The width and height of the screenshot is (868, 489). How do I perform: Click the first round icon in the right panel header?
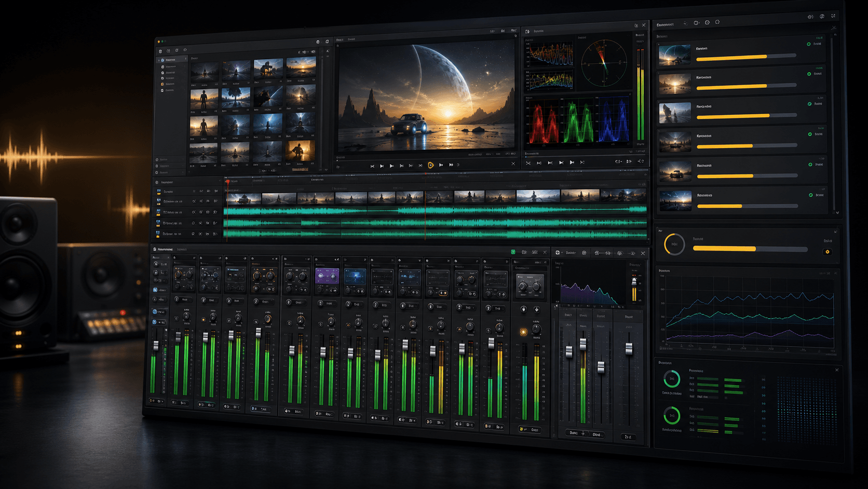[696, 23]
